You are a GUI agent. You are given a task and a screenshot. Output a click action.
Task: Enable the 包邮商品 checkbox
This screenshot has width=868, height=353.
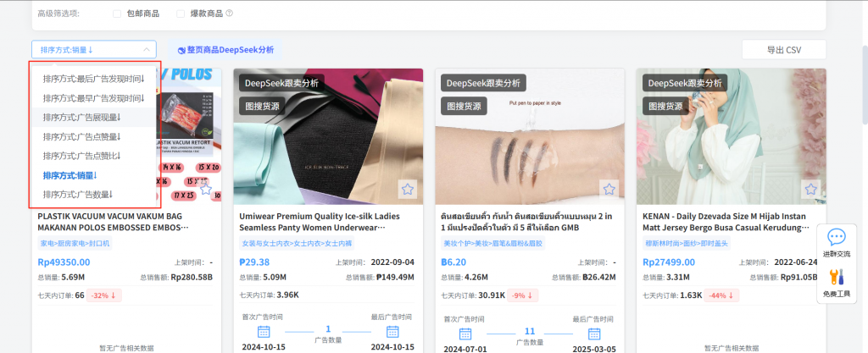[117, 14]
